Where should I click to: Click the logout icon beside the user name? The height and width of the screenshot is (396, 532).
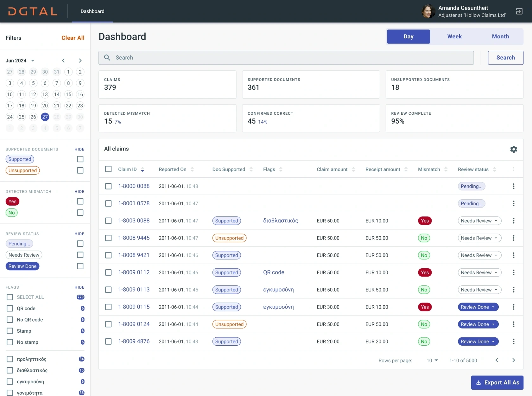(519, 11)
